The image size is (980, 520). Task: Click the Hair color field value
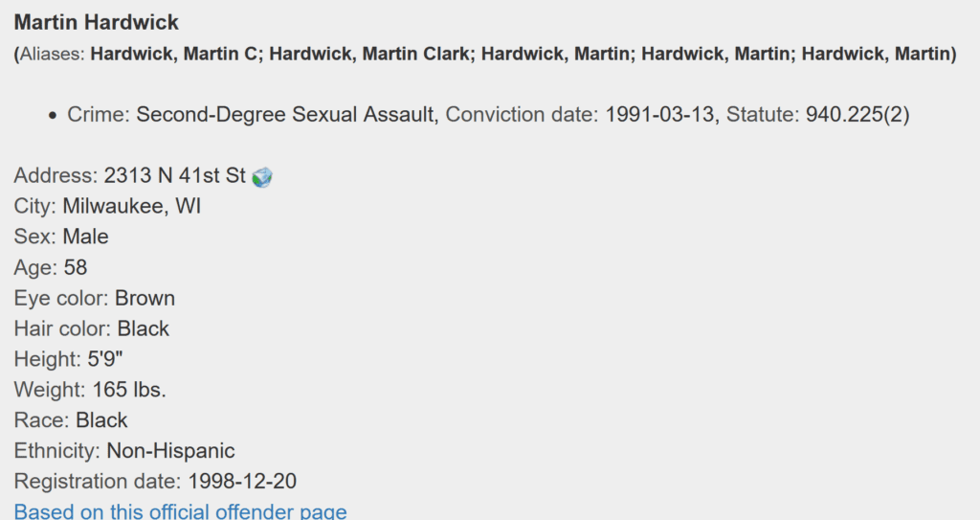click(x=144, y=328)
